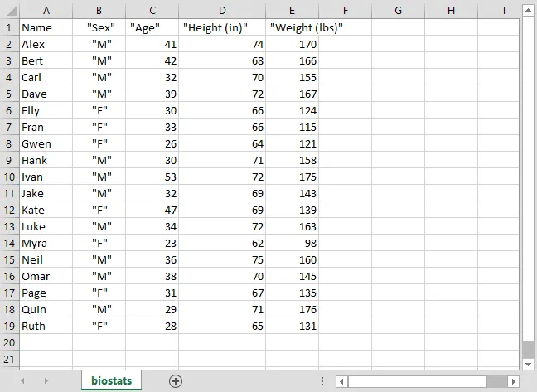Select column B header
Image resolution: width=537 pixels, height=392 pixels.
[x=99, y=11]
